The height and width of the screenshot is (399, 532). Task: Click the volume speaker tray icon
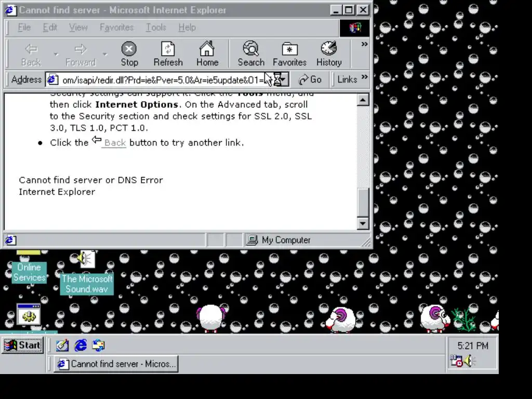coord(469,361)
